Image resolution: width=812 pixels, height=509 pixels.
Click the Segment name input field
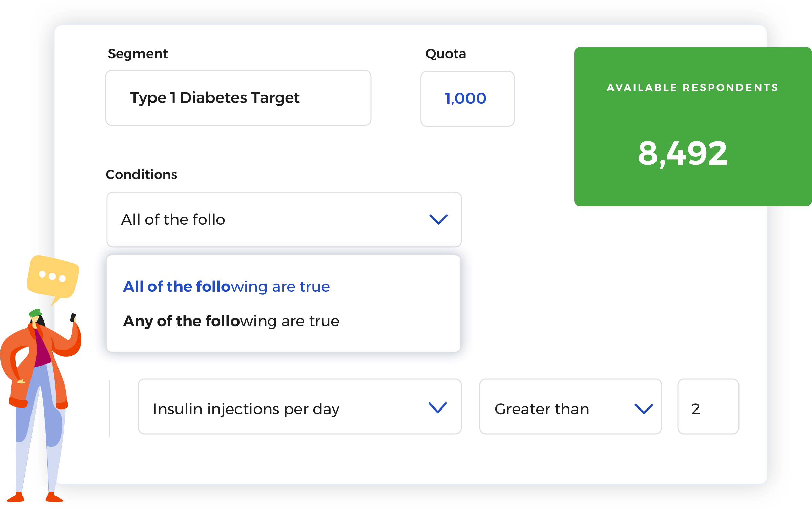(x=238, y=98)
